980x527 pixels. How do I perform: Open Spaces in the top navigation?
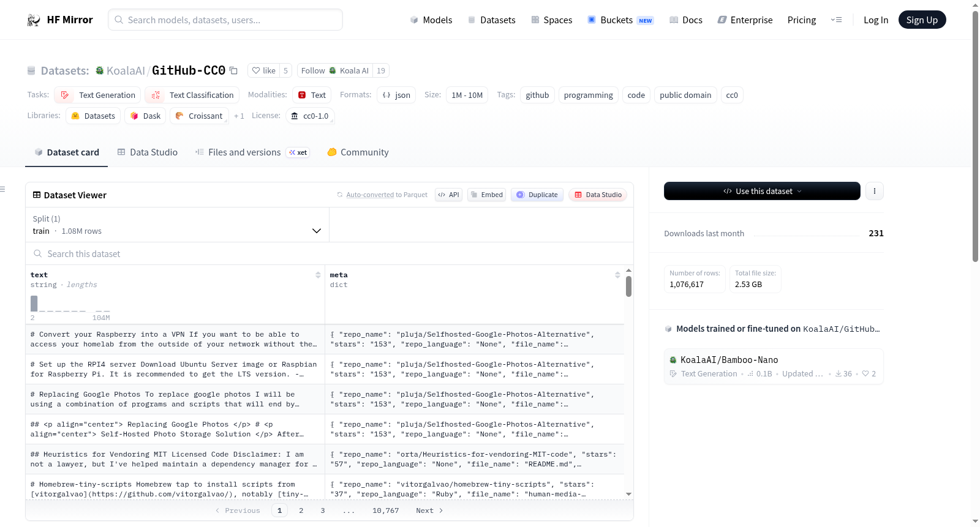551,20
